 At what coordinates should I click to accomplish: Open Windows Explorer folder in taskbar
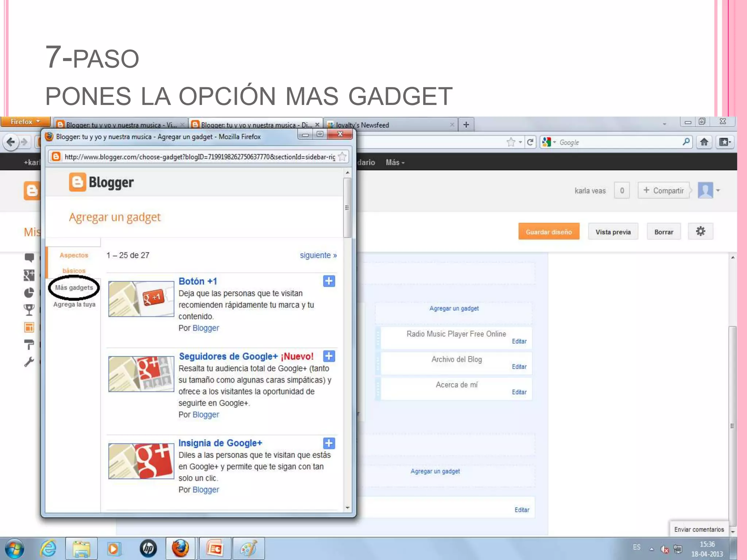81,548
